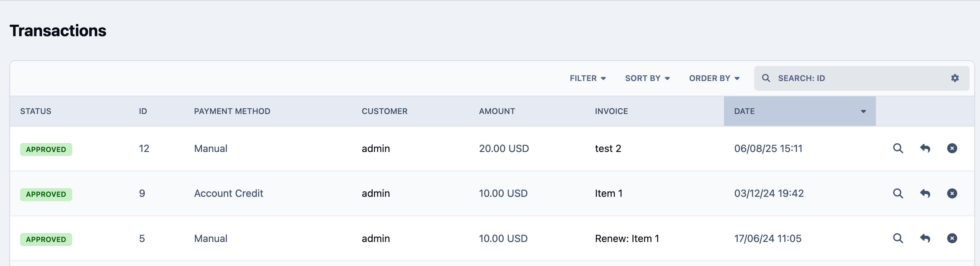Open the Sort By dropdown
The height and width of the screenshot is (266, 980).
647,78
